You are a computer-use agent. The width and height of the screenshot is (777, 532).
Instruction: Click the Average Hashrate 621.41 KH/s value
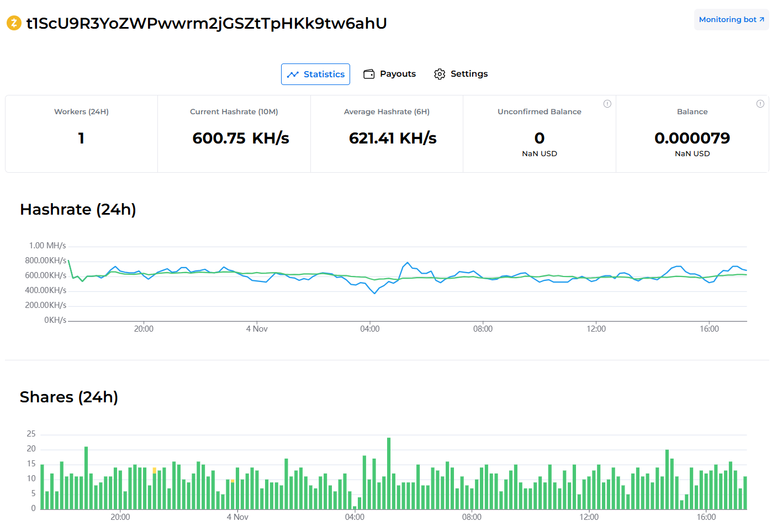coord(392,138)
